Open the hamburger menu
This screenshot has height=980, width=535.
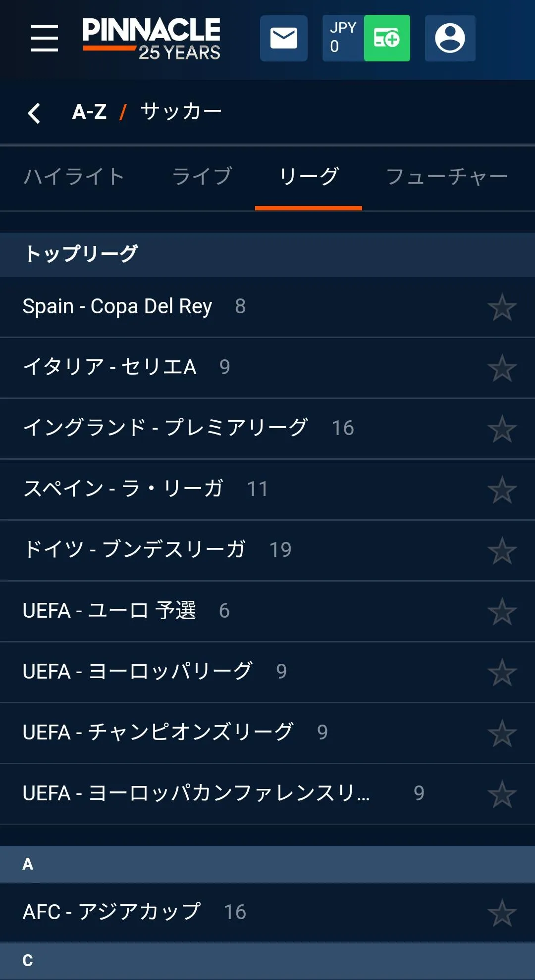pos(45,38)
